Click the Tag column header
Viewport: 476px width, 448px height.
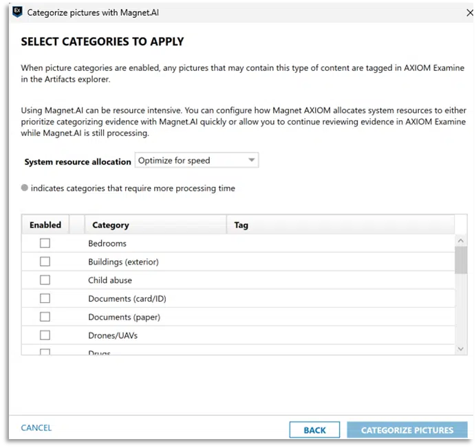[x=241, y=225]
